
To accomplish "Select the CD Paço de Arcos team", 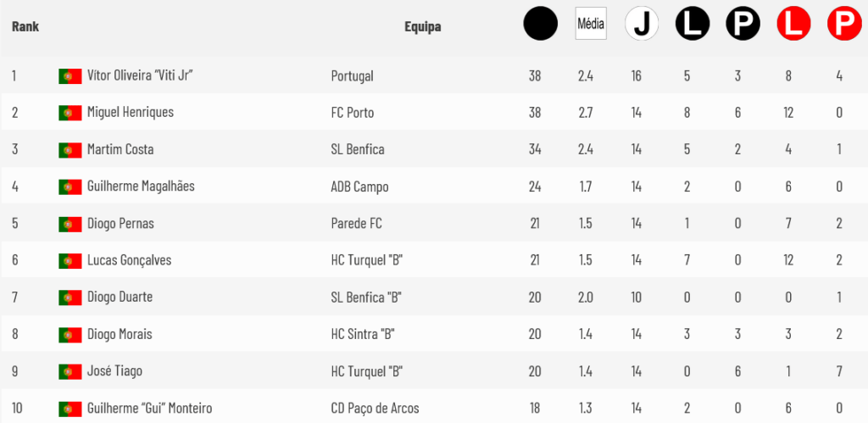I will tap(375, 409).
